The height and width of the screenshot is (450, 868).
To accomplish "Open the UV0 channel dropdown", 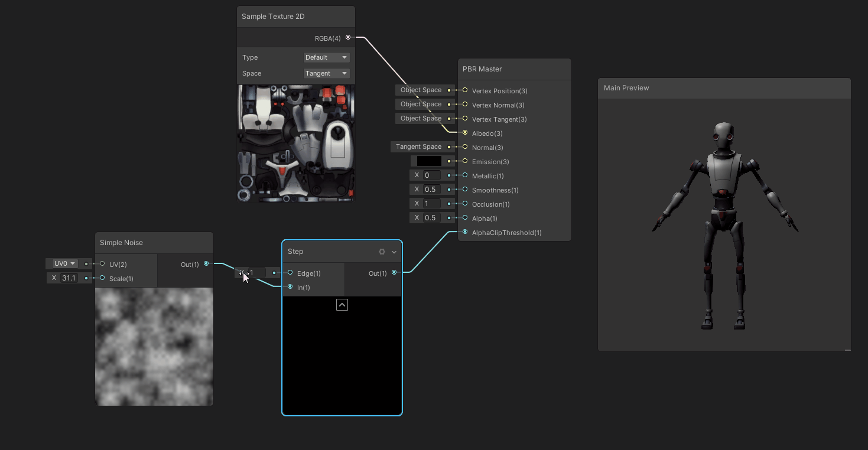I will click(x=65, y=263).
